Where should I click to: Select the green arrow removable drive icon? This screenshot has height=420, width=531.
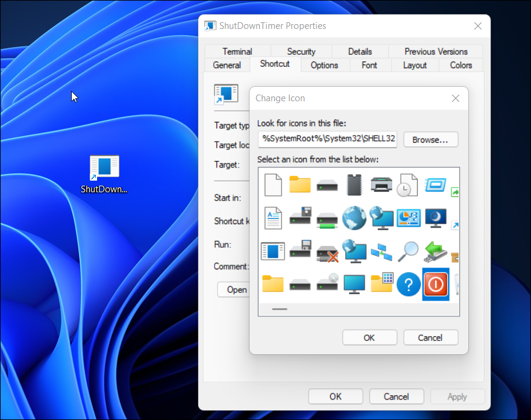(x=435, y=251)
